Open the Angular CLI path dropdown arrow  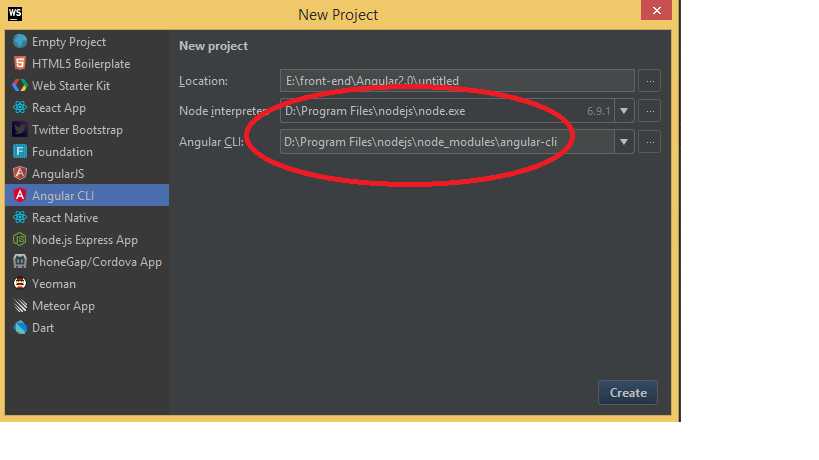coord(624,141)
